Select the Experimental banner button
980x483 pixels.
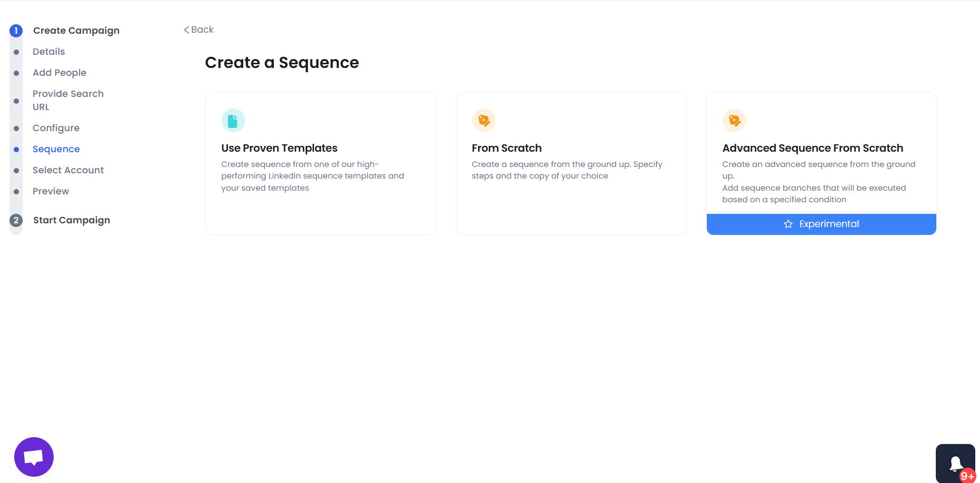pyautogui.click(x=821, y=224)
